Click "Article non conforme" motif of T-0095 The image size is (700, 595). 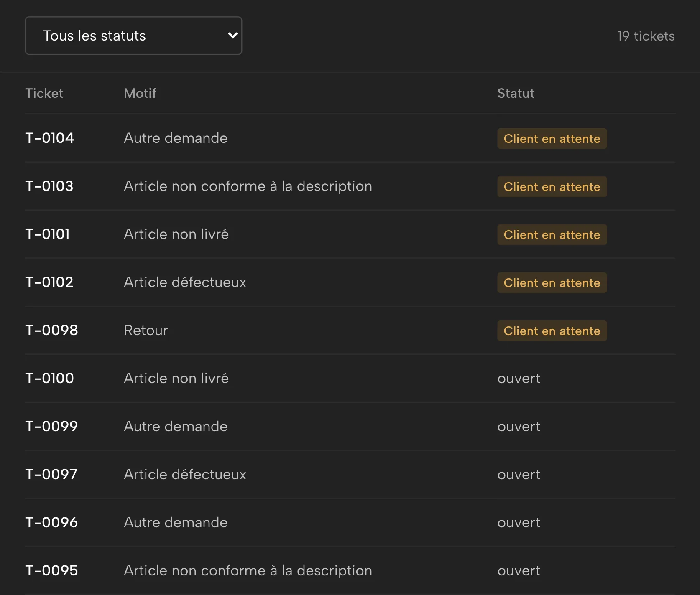point(248,570)
